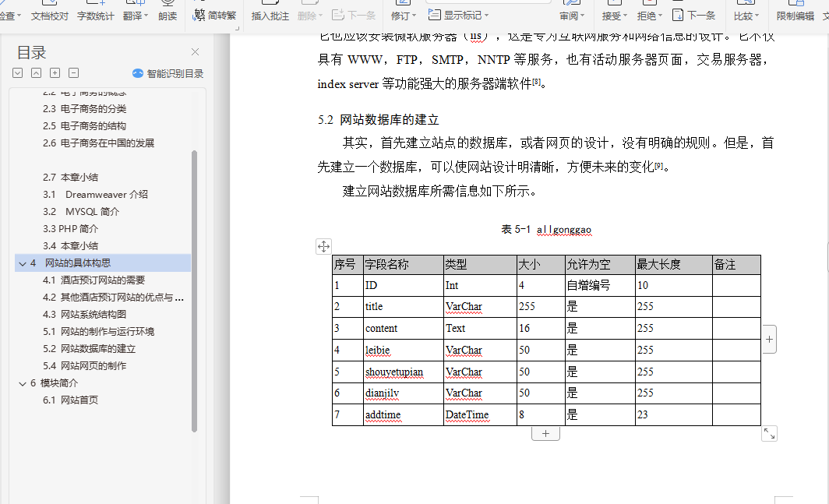This screenshot has height=504, width=829.
Task: Click 限制编辑 restrict editing
Action: (x=795, y=16)
